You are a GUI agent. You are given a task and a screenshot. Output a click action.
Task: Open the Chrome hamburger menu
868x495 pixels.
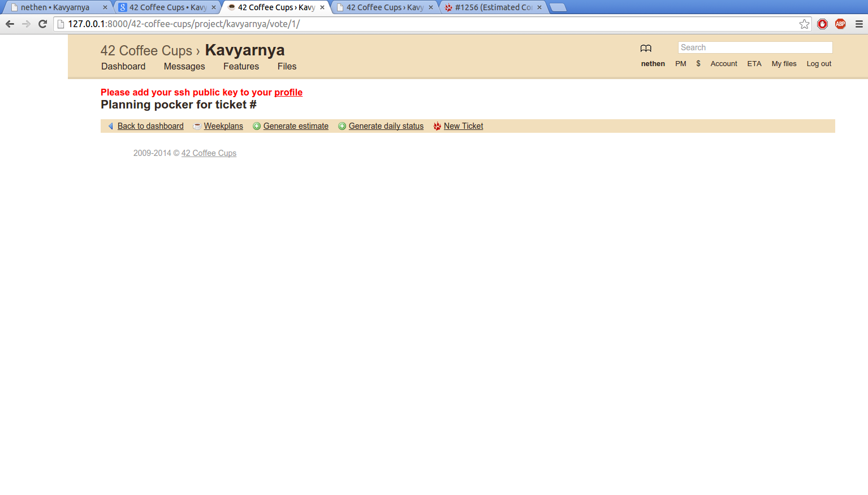click(x=859, y=24)
